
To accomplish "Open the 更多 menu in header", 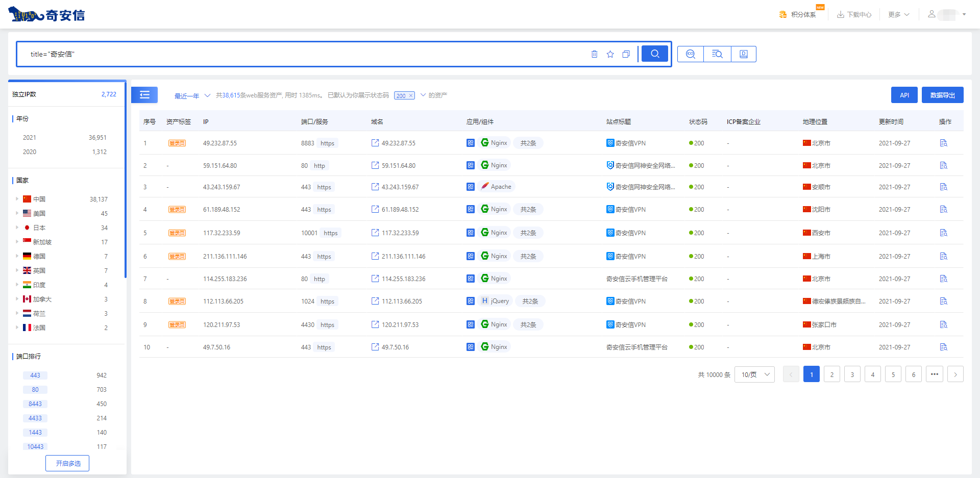I will [x=899, y=15].
